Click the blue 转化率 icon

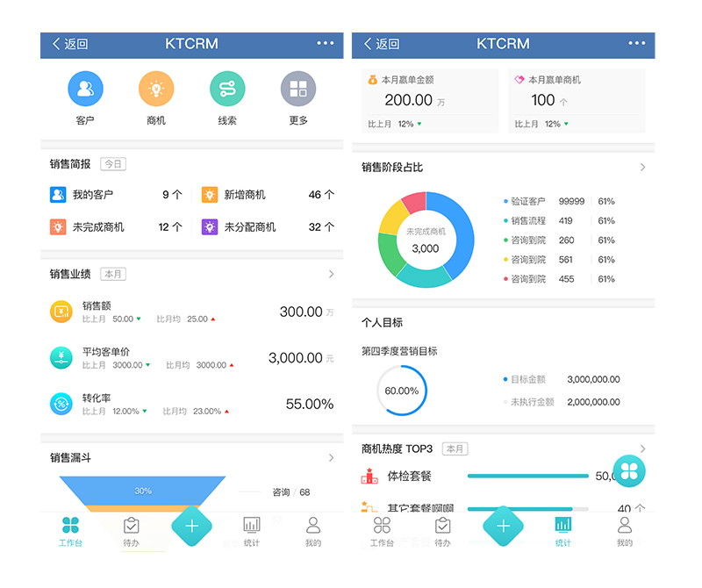click(x=61, y=404)
